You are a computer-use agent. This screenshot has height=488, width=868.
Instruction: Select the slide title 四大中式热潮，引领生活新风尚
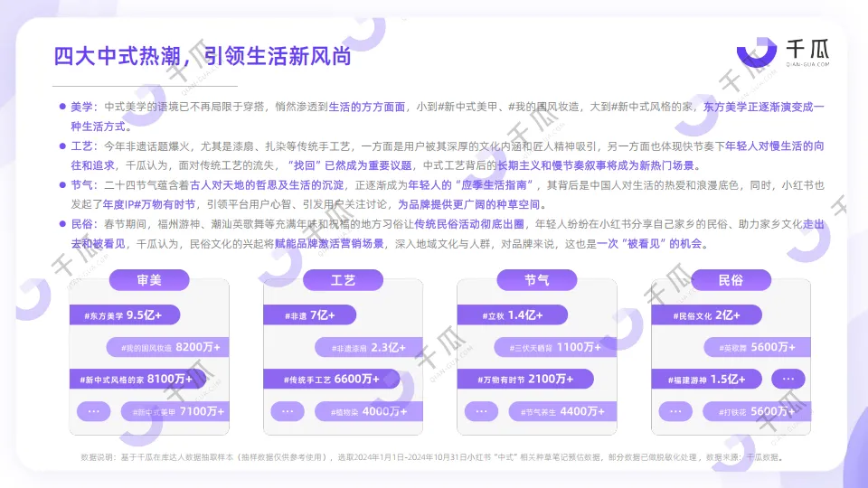coord(202,56)
